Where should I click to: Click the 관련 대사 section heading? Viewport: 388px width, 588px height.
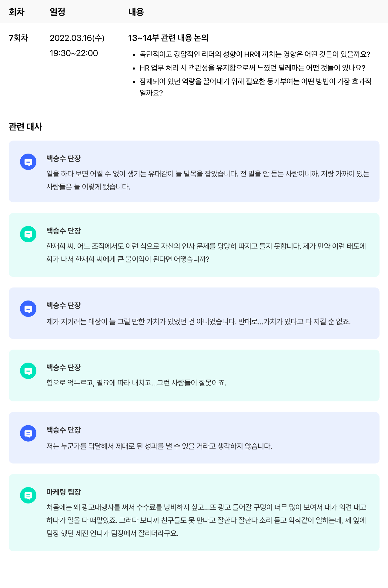[25, 127]
